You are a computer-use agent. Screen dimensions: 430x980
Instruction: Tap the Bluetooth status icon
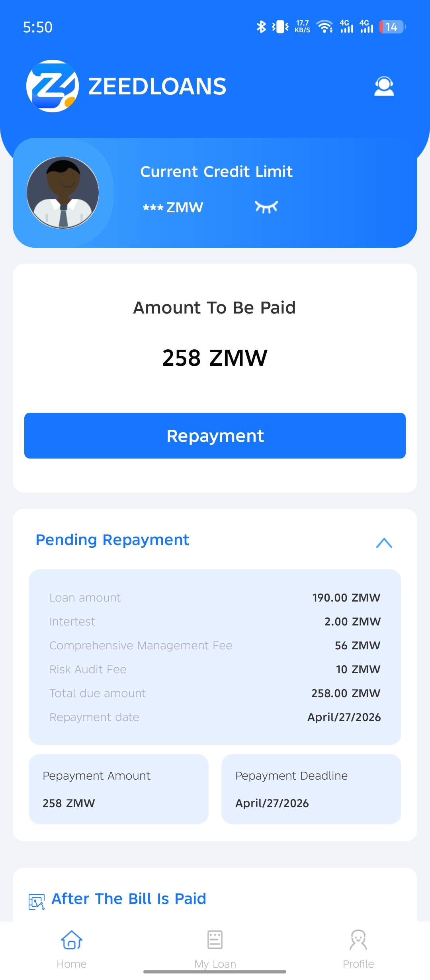tap(261, 27)
